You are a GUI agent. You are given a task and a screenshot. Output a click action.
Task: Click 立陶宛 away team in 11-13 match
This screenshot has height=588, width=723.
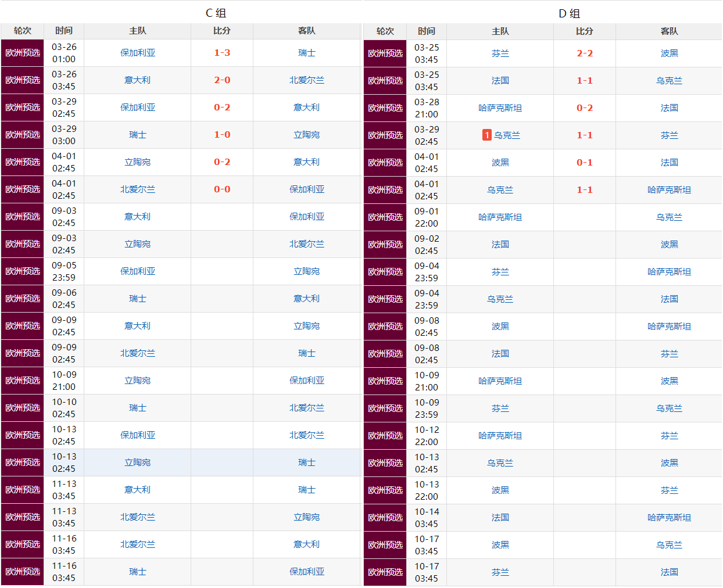307,517
